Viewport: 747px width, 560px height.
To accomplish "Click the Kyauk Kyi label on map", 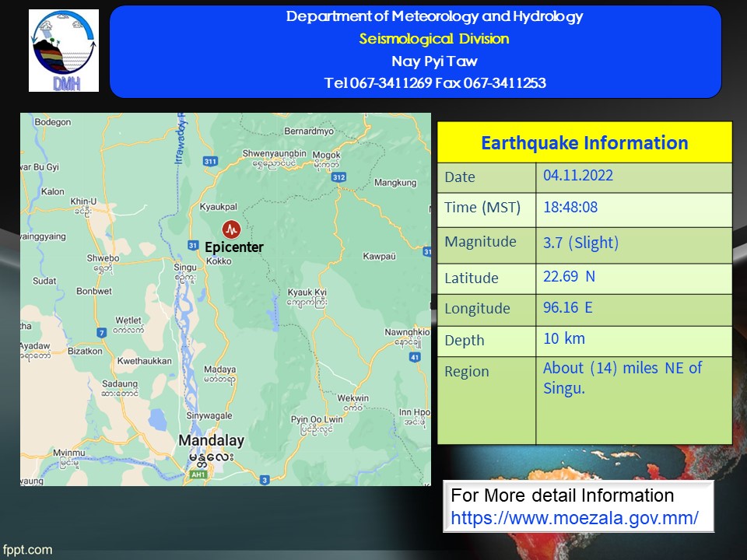I will click(307, 292).
